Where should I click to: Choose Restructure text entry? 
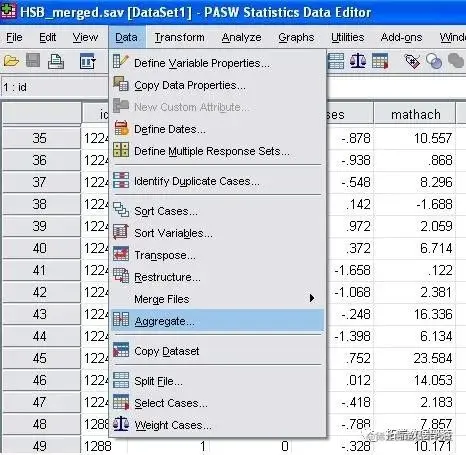(x=167, y=277)
